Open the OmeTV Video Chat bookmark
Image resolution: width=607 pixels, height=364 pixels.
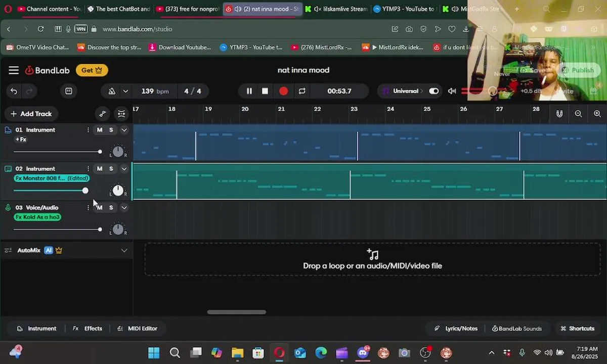coord(37,48)
